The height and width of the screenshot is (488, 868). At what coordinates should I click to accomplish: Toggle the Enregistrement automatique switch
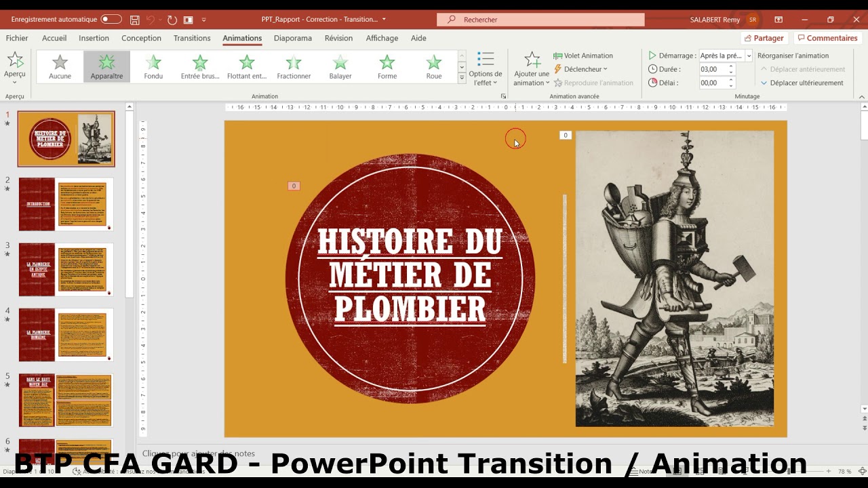tap(111, 20)
